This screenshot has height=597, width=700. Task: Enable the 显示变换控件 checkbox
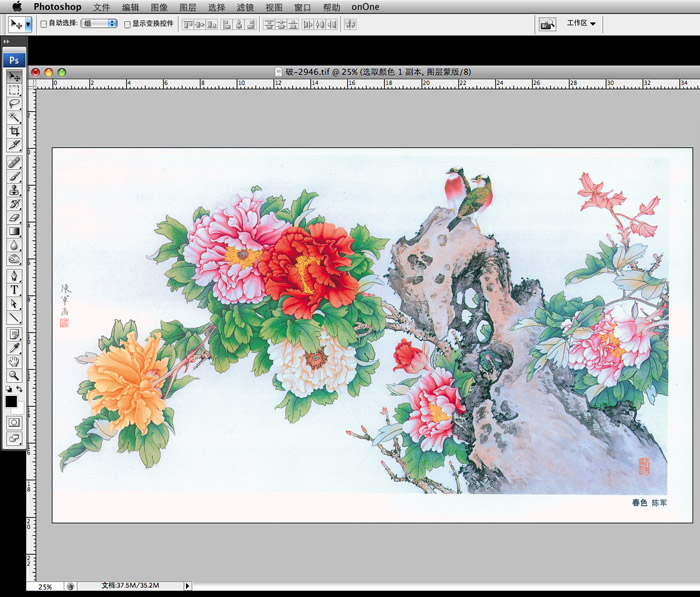[x=127, y=24]
